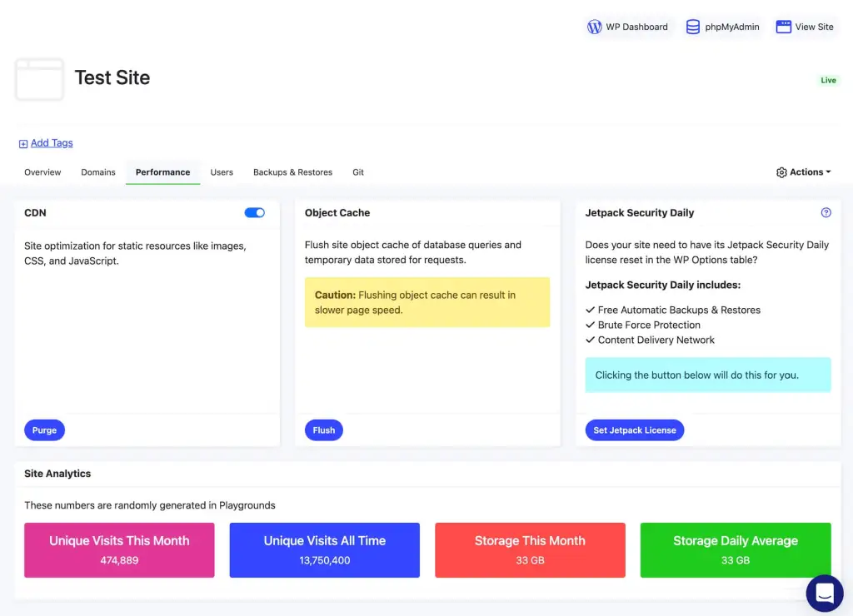Open the Users tab
This screenshot has height=616, width=853.
pos(222,172)
